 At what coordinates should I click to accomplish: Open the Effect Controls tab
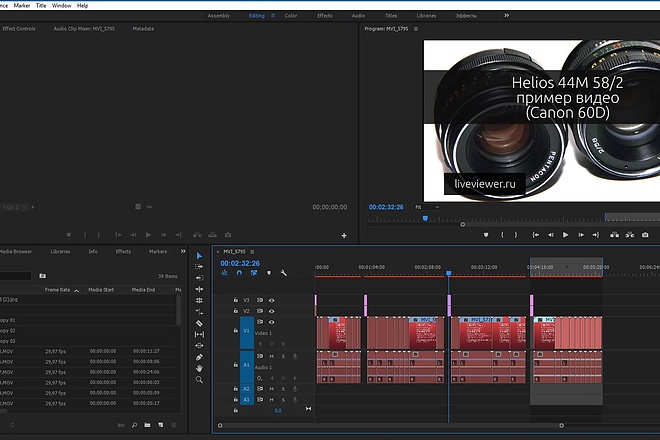coord(19,29)
